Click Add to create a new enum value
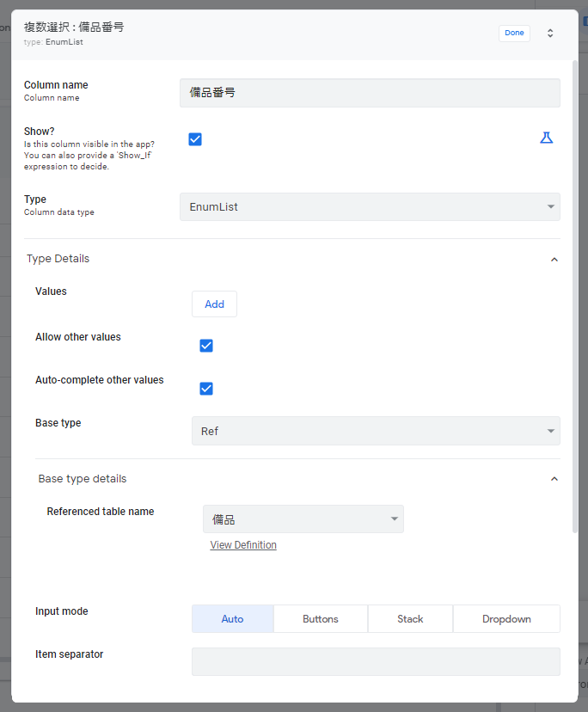The height and width of the screenshot is (712, 588). click(213, 304)
